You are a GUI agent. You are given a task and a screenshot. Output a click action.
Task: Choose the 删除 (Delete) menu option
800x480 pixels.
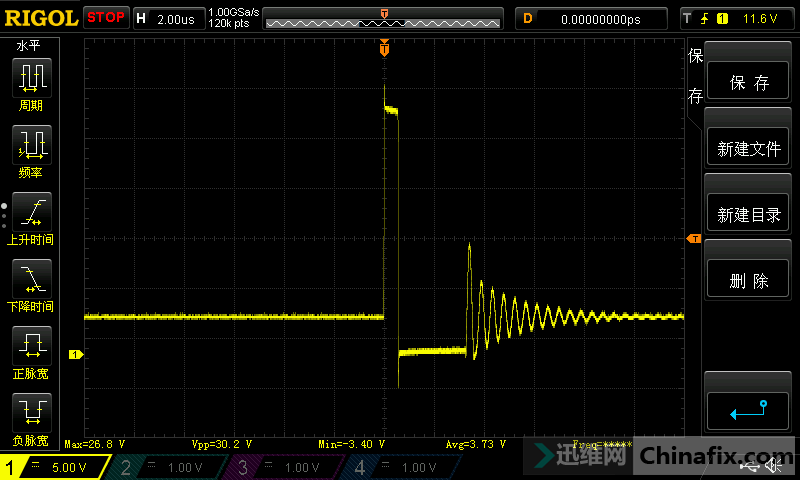(x=748, y=281)
